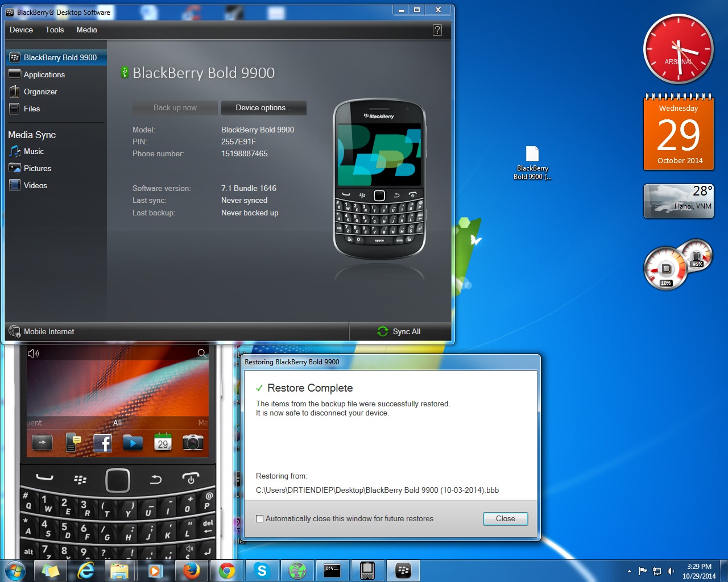Open BlackBerry Desktop Software taskbar icon
The height and width of the screenshot is (582, 728).
403,571
